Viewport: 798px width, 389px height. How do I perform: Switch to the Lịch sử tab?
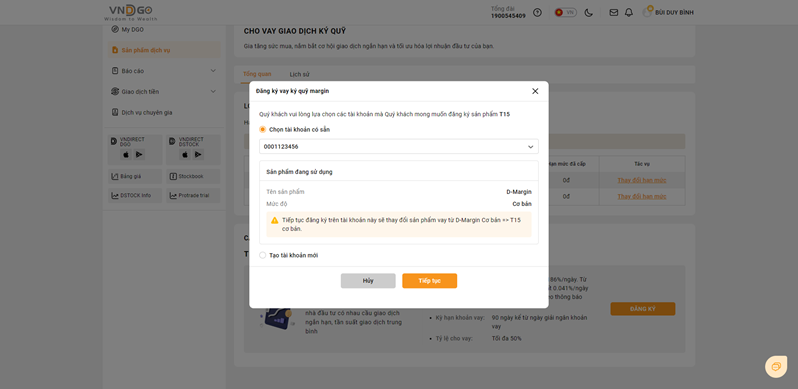click(300, 74)
